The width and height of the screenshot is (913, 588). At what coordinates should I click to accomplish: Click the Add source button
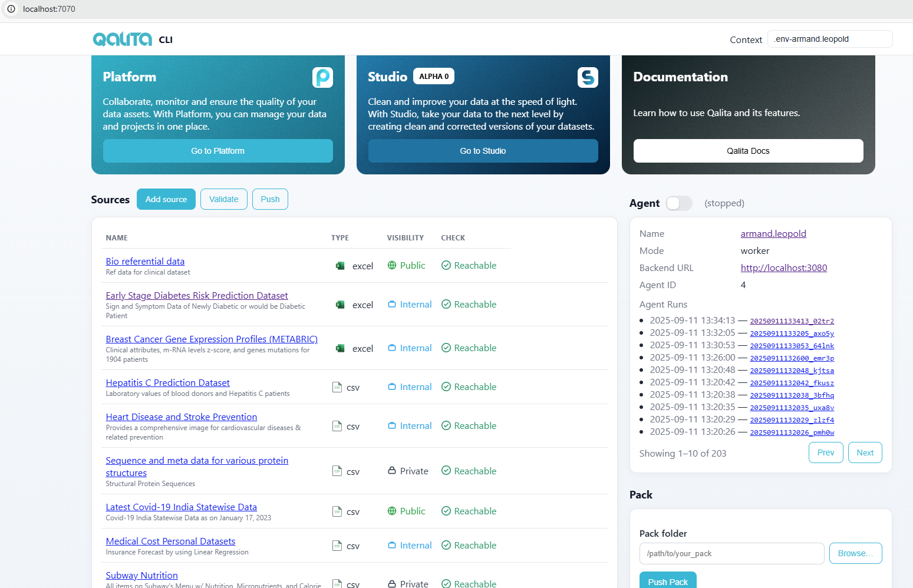pos(166,199)
